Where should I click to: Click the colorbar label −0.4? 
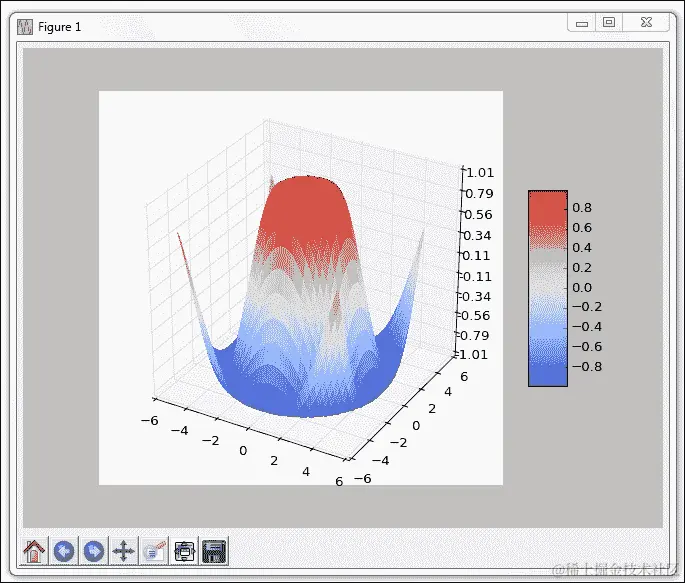[587, 326]
